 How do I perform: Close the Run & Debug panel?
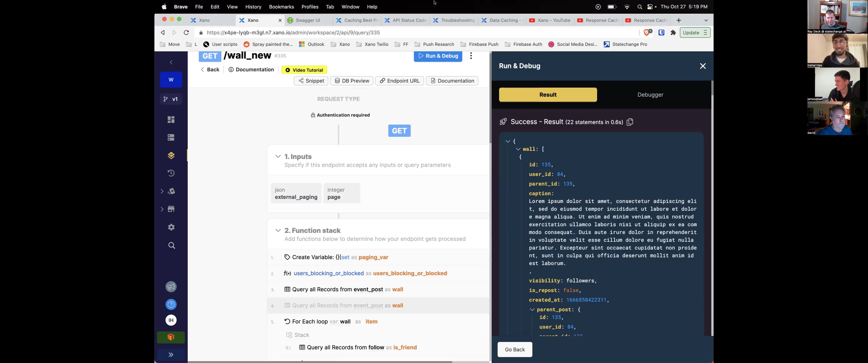point(702,66)
